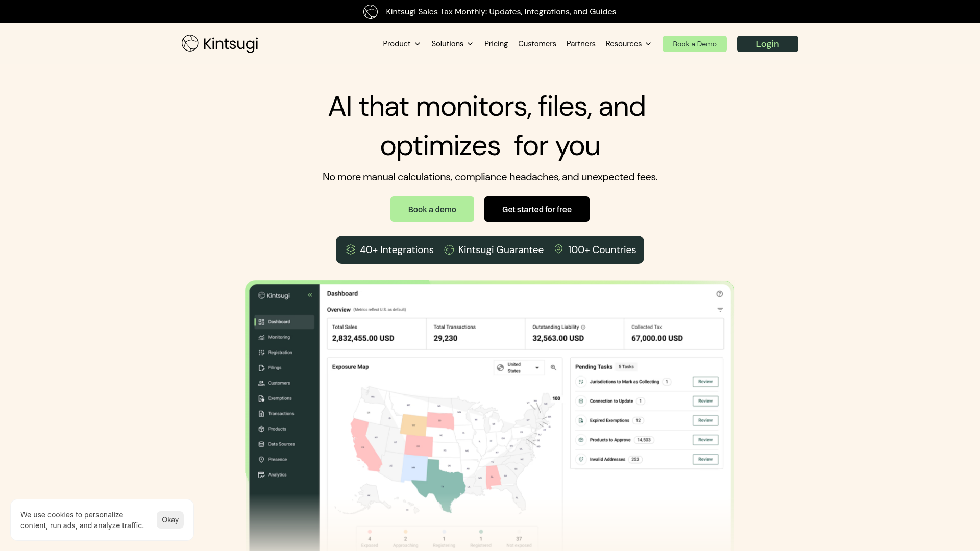This screenshot has width=980, height=551.
Task: Click the Total Sales value 2,832,455.00 USD
Action: coord(363,338)
